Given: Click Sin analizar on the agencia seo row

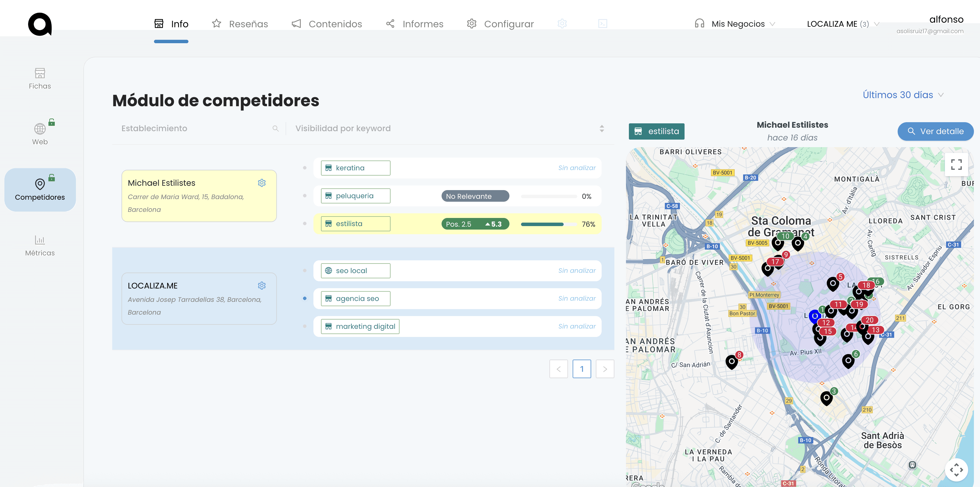Looking at the screenshot, I should (577, 299).
